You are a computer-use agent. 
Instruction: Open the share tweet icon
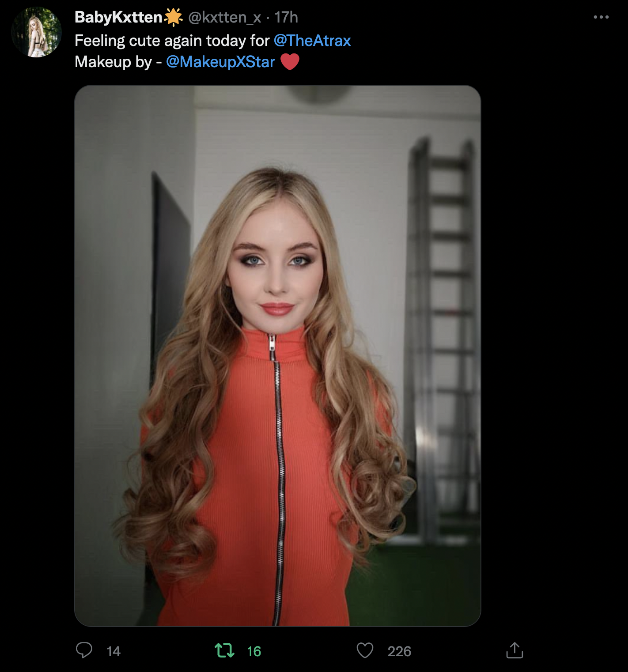coord(515,650)
